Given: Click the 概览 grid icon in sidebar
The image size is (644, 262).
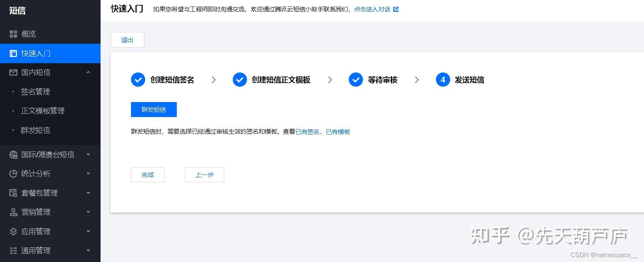Looking at the screenshot, I should pyautogui.click(x=13, y=34).
